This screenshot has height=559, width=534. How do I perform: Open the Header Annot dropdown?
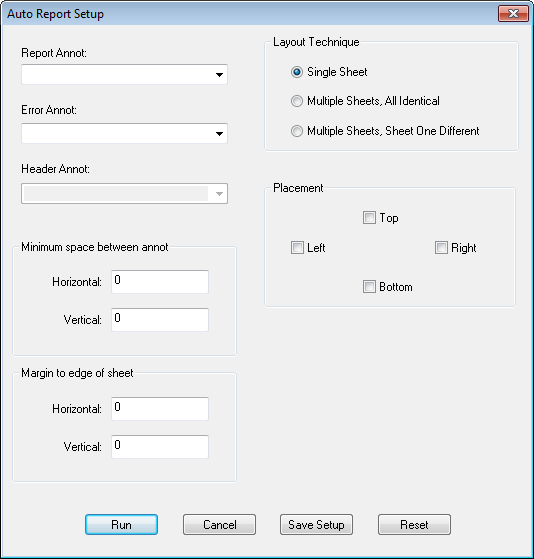(x=124, y=194)
